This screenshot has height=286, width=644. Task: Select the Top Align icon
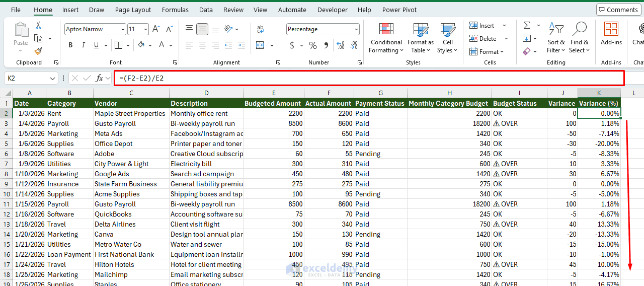189,29
